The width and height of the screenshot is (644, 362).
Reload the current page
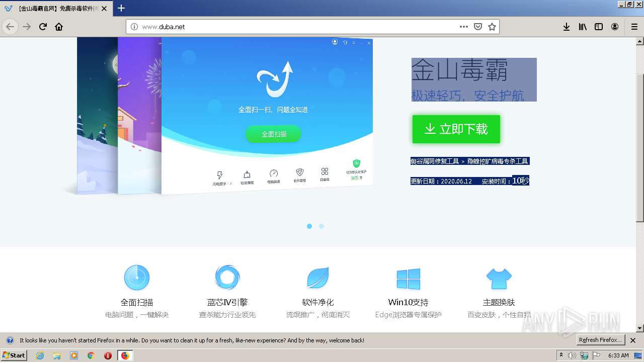[43, 27]
